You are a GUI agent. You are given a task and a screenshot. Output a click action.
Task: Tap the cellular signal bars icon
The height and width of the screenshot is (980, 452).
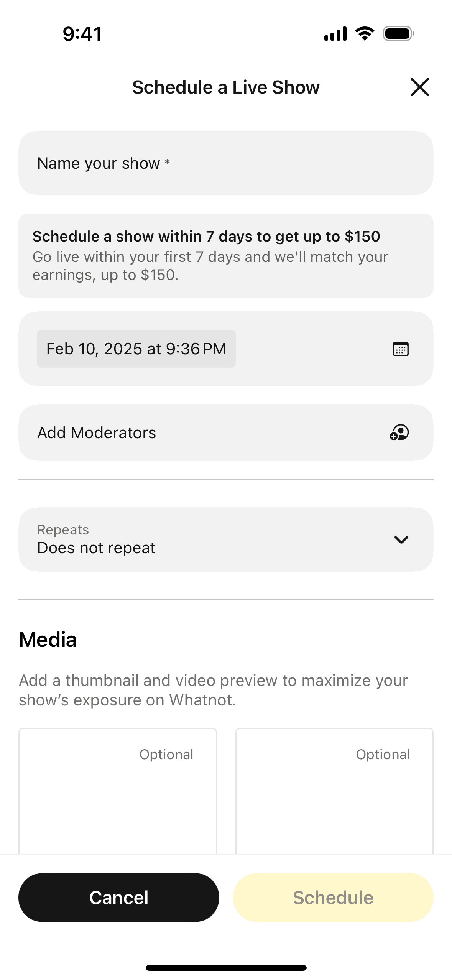click(335, 34)
